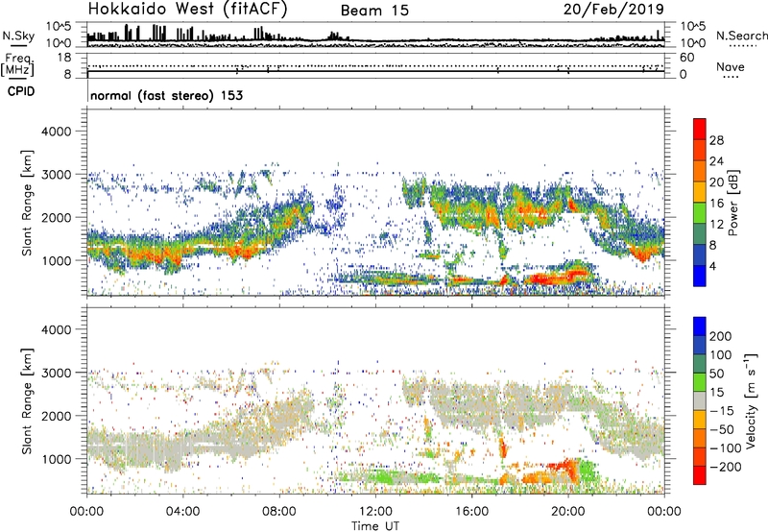
Task: Click the '4' power scale value
Action: 712,266
